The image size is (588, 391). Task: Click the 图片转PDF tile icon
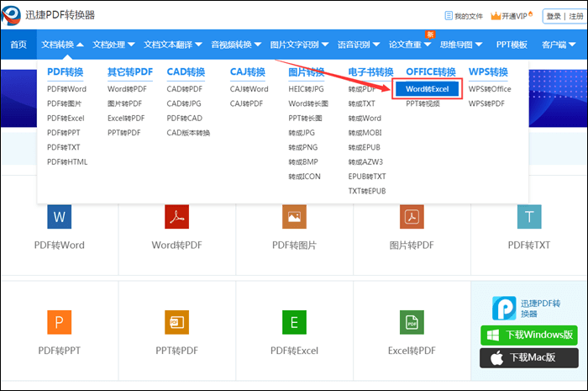tap(412, 217)
